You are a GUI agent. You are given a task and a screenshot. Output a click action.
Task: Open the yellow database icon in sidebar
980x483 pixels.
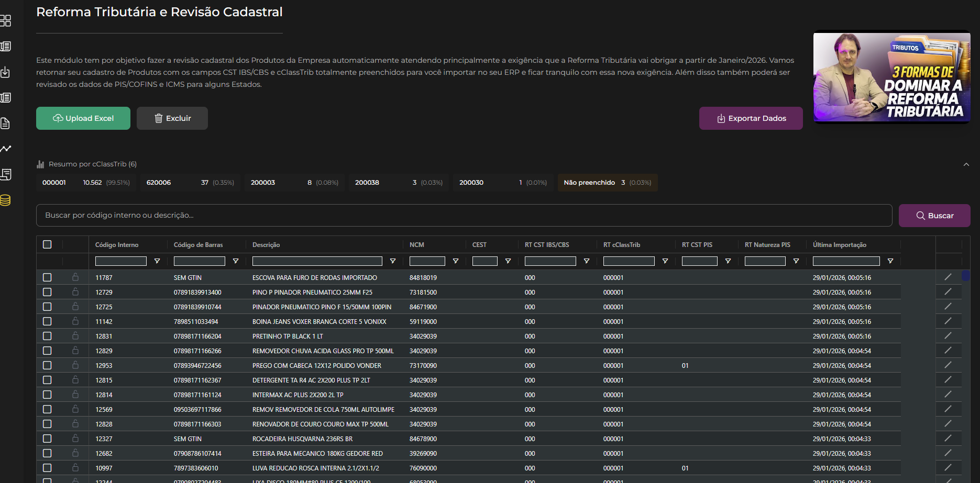6,200
